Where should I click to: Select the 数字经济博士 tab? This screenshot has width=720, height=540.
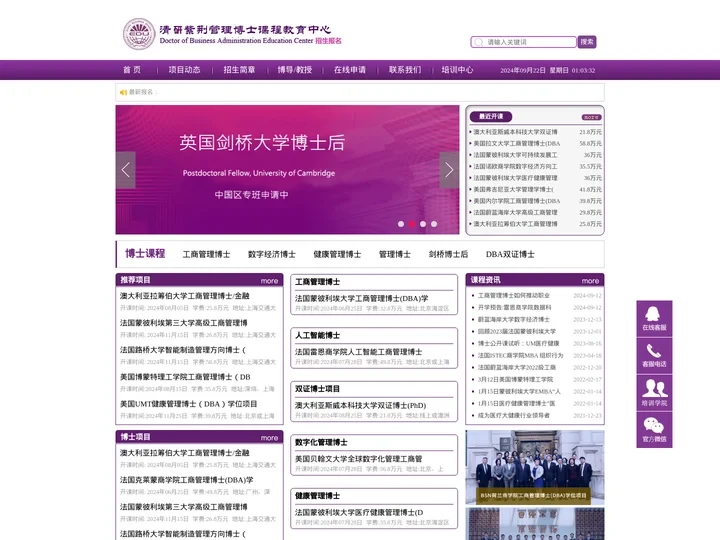click(x=272, y=254)
